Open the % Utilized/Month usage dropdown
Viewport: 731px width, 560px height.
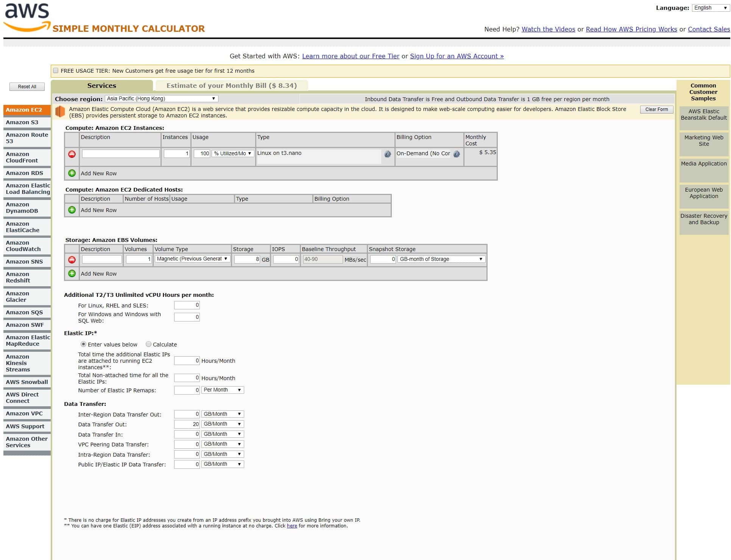point(233,153)
